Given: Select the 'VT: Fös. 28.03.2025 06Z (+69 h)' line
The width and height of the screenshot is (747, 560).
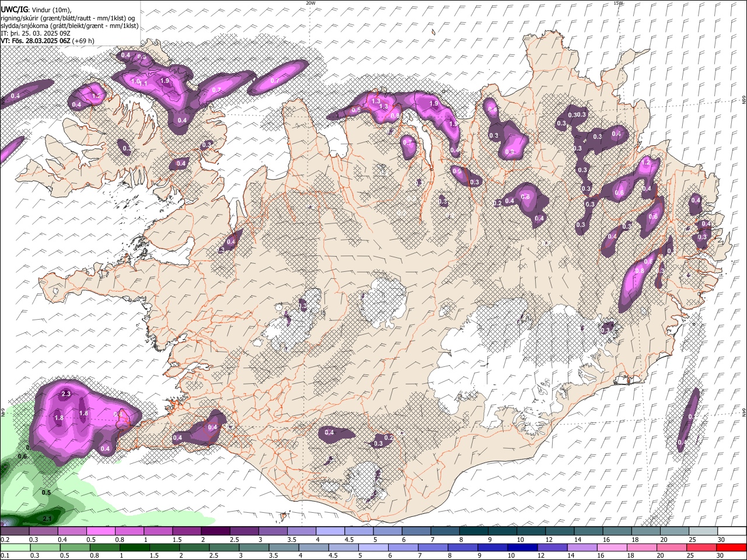Looking at the screenshot, I should pyautogui.click(x=48, y=41).
